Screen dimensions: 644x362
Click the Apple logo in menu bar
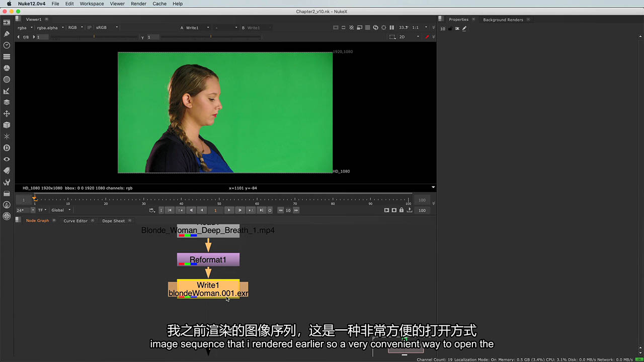click(9, 4)
